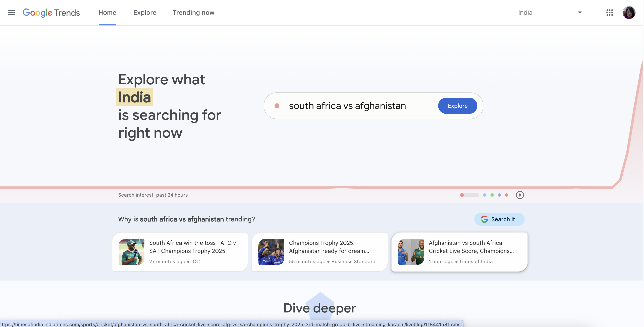Click the Google G logo on Search it
Image resolution: width=644 pixels, height=327 pixels.
(x=484, y=219)
